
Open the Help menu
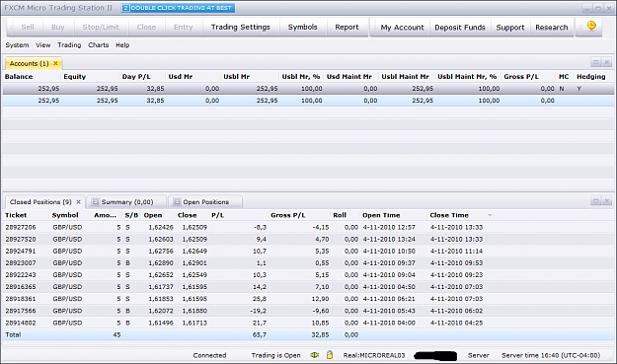(122, 45)
